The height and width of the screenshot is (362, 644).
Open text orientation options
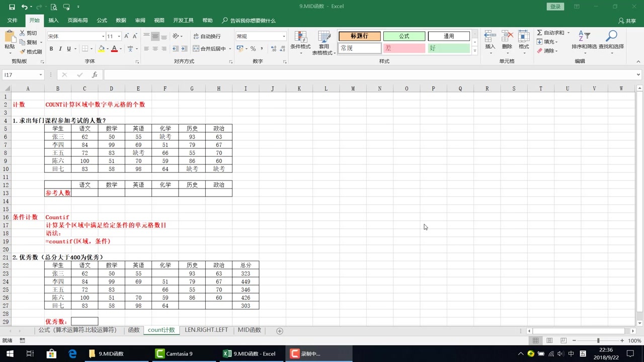tap(177, 36)
